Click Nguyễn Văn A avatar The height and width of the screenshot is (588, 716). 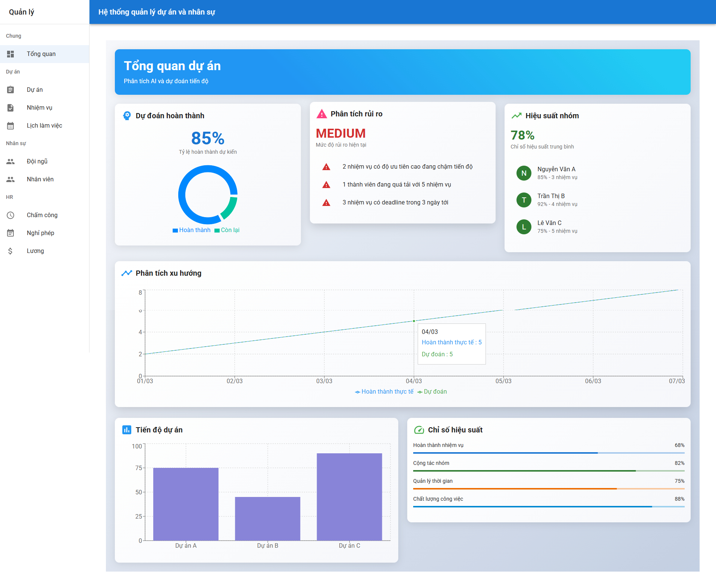click(524, 173)
